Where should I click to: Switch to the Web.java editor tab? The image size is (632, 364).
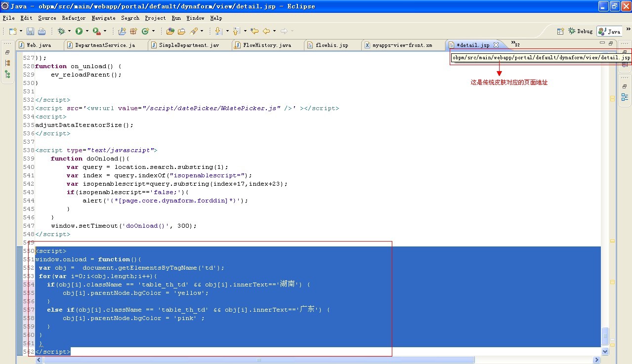point(39,45)
